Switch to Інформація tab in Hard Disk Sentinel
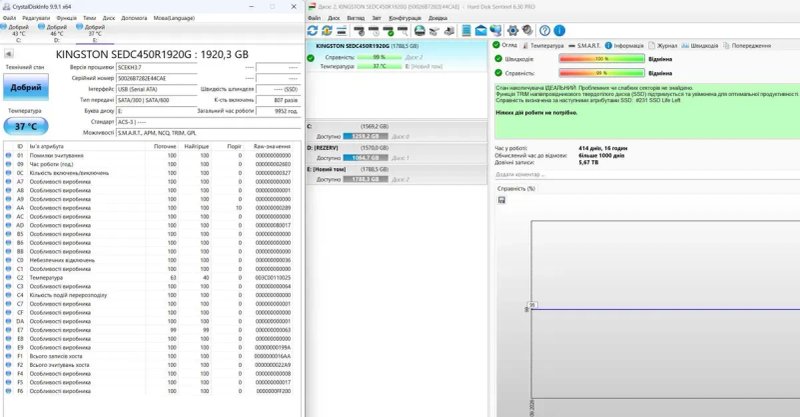 (624, 45)
